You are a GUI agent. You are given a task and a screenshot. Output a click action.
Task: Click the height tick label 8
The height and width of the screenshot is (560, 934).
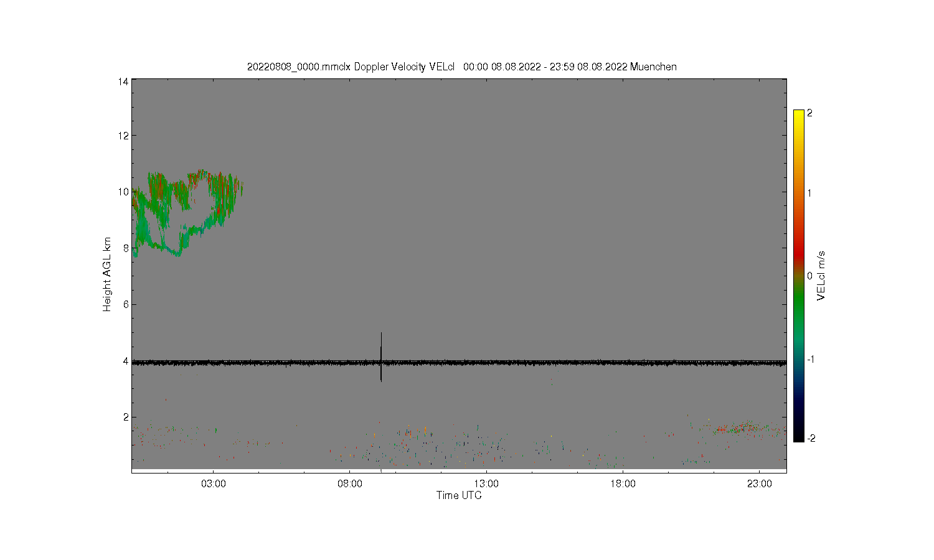[126, 248]
